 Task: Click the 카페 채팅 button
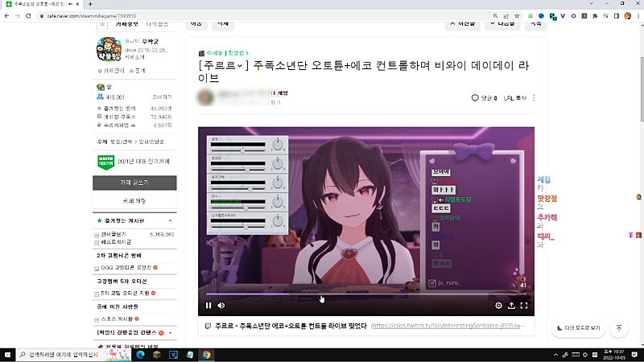(134, 200)
